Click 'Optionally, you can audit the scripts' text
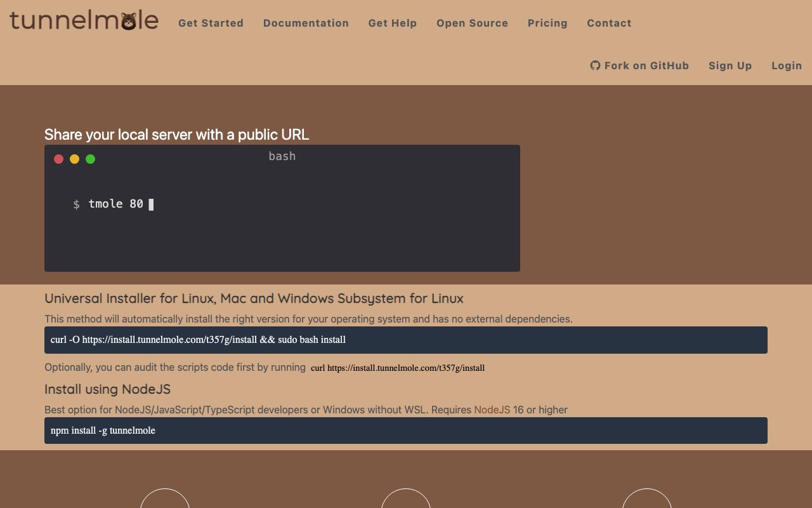812x508 pixels. [x=175, y=367]
